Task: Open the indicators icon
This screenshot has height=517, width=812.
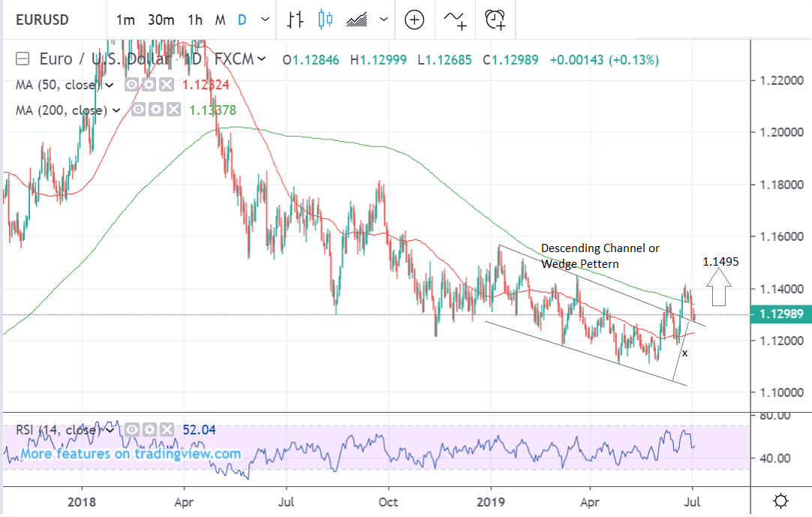Action: coord(456,20)
